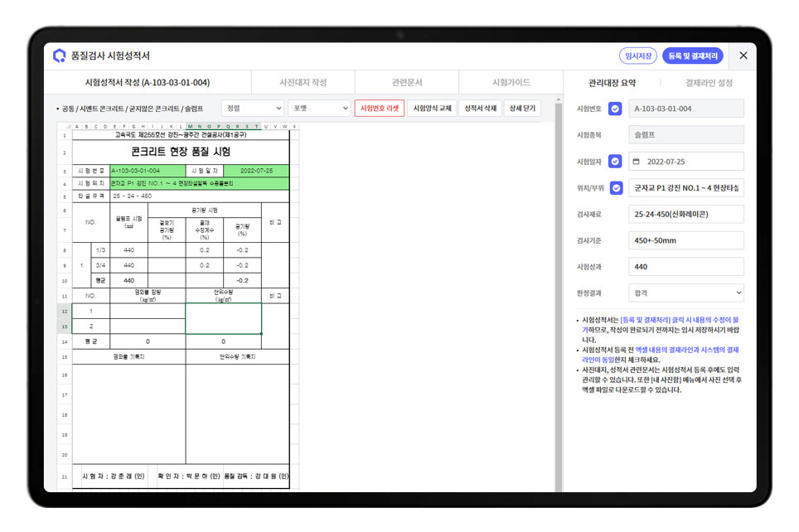Switch to the 사진대지 작성 tab
Image resolution: width=799 pixels, height=532 pixels.
click(303, 83)
